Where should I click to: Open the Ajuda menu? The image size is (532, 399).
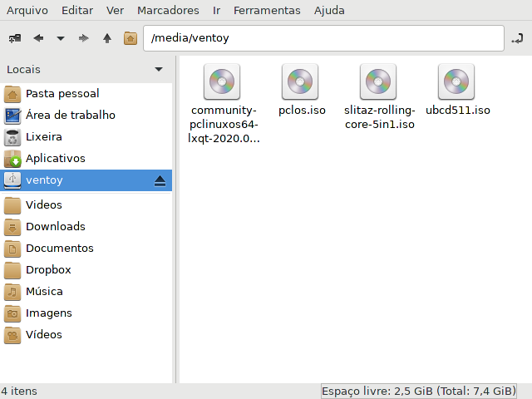click(329, 11)
